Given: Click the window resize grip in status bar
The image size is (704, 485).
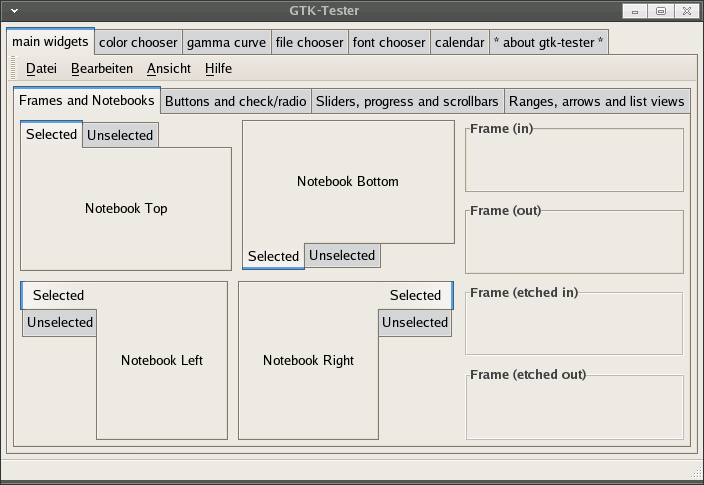Looking at the screenshot, I should pyautogui.click(x=696, y=472).
